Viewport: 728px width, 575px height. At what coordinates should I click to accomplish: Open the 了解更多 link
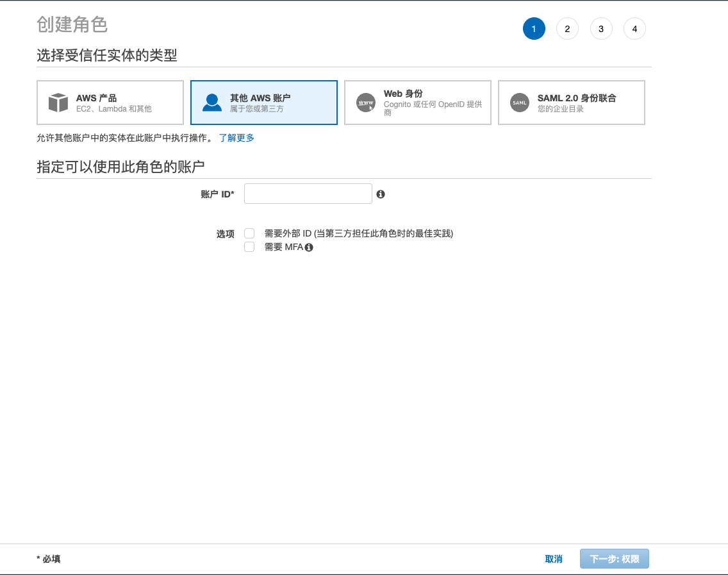pos(236,138)
